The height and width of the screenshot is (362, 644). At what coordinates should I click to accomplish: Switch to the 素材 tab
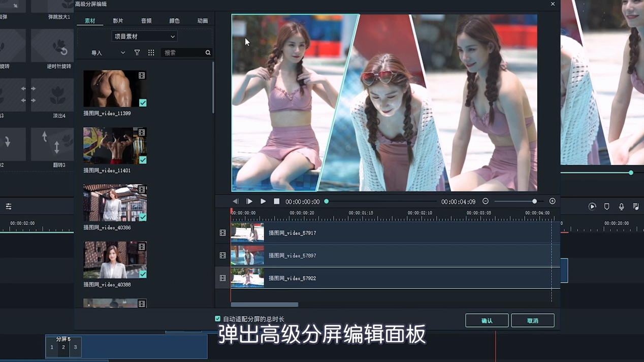(90, 21)
